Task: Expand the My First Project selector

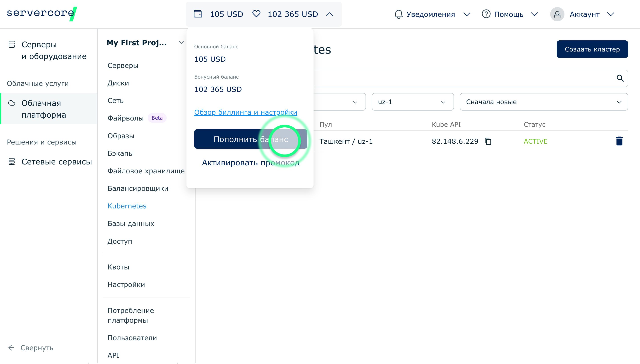Action: [x=181, y=43]
